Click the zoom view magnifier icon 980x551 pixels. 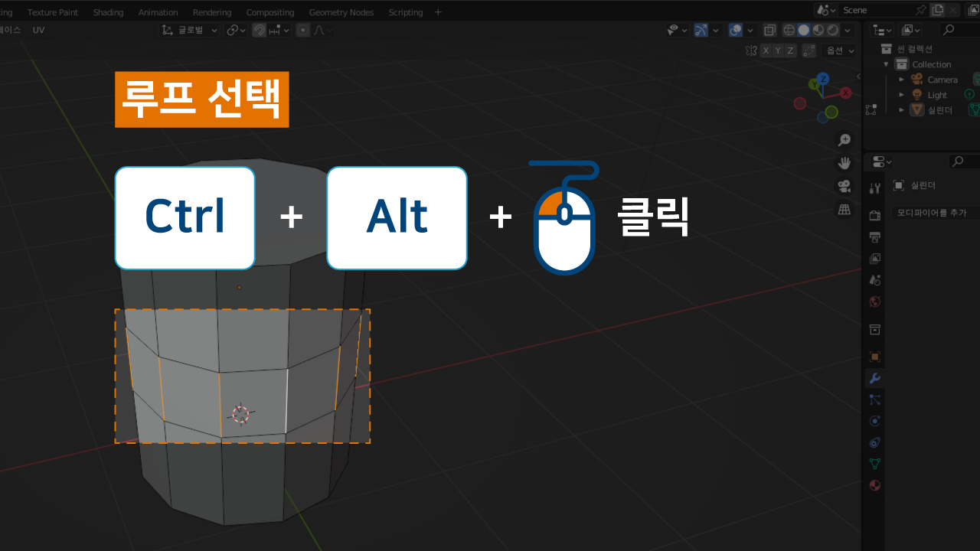[844, 140]
